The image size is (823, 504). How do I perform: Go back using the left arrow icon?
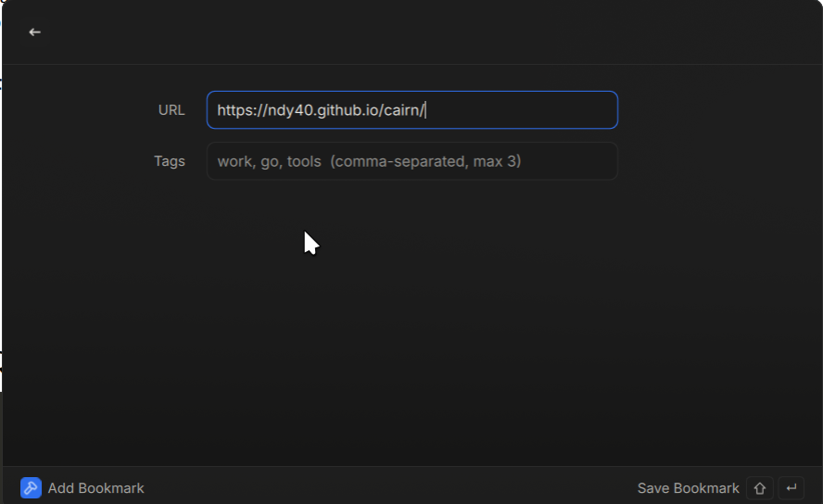point(34,32)
